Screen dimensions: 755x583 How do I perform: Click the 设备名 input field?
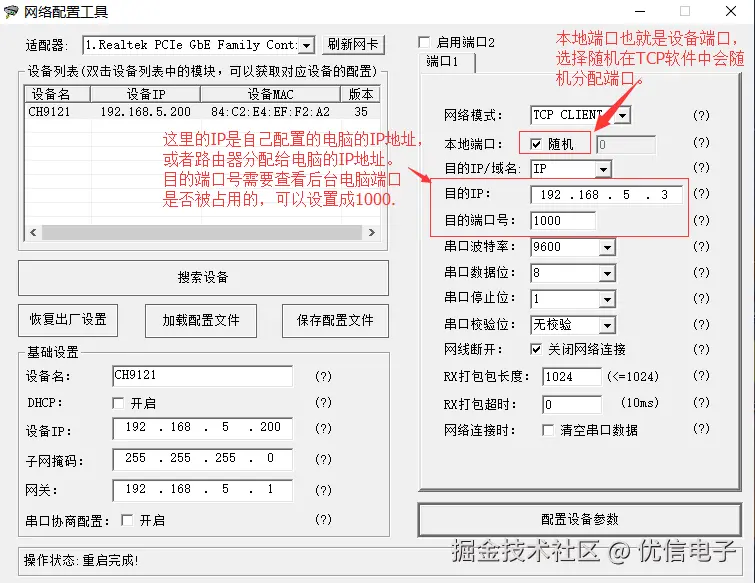tap(202, 376)
